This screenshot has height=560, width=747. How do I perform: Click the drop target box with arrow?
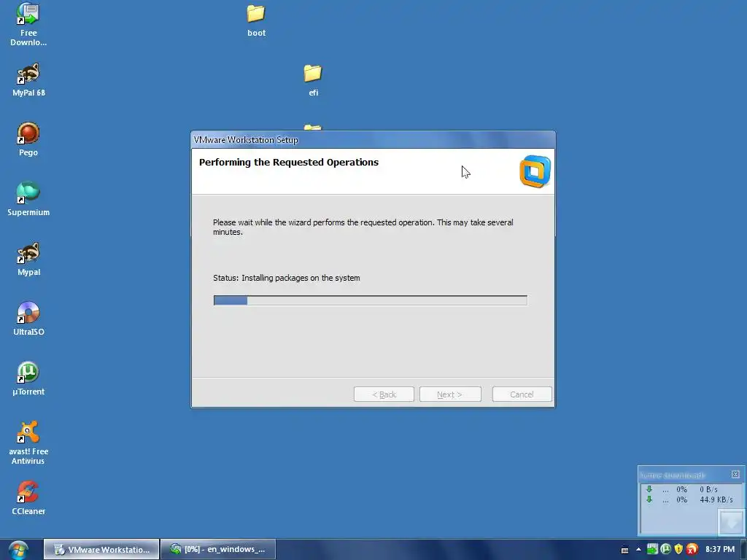click(731, 522)
